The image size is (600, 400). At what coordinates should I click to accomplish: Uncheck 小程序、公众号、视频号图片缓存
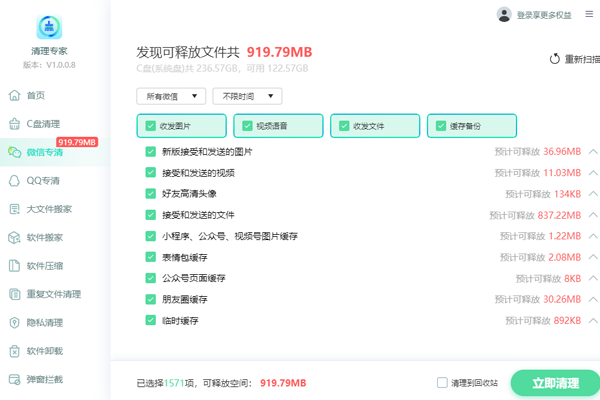tap(151, 236)
